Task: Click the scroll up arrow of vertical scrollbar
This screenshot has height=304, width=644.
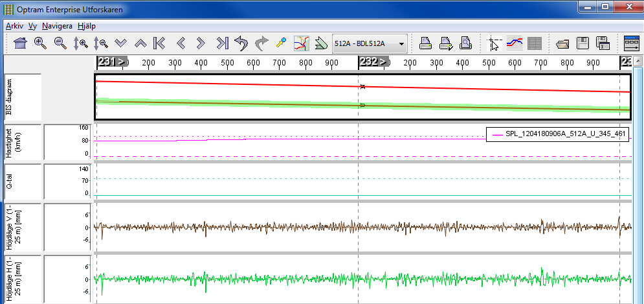Action: click(638, 62)
